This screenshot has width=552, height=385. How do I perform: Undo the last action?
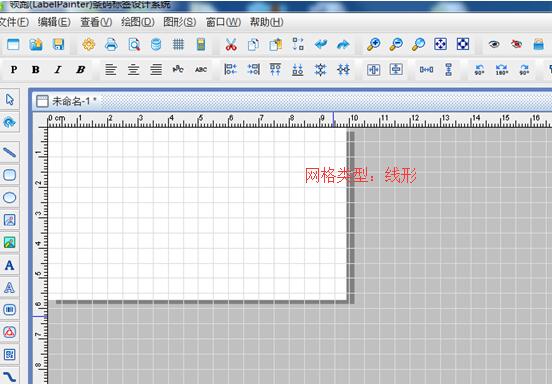(x=321, y=45)
